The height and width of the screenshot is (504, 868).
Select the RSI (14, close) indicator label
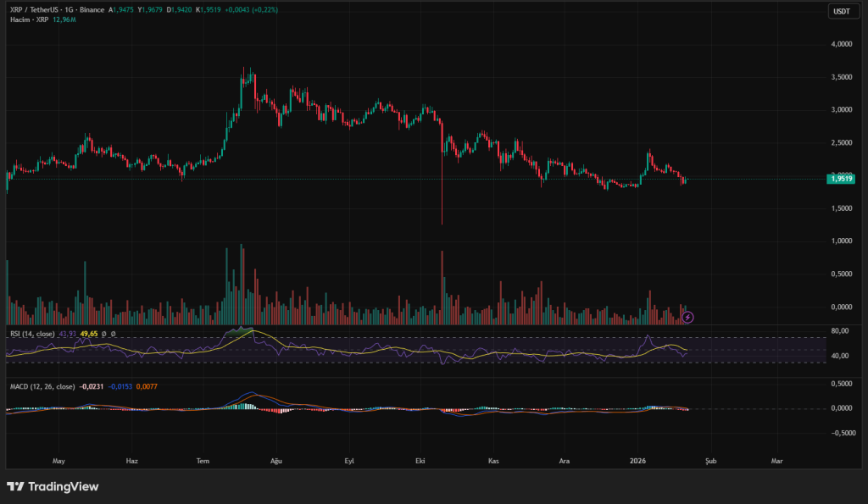tap(32, 334)
